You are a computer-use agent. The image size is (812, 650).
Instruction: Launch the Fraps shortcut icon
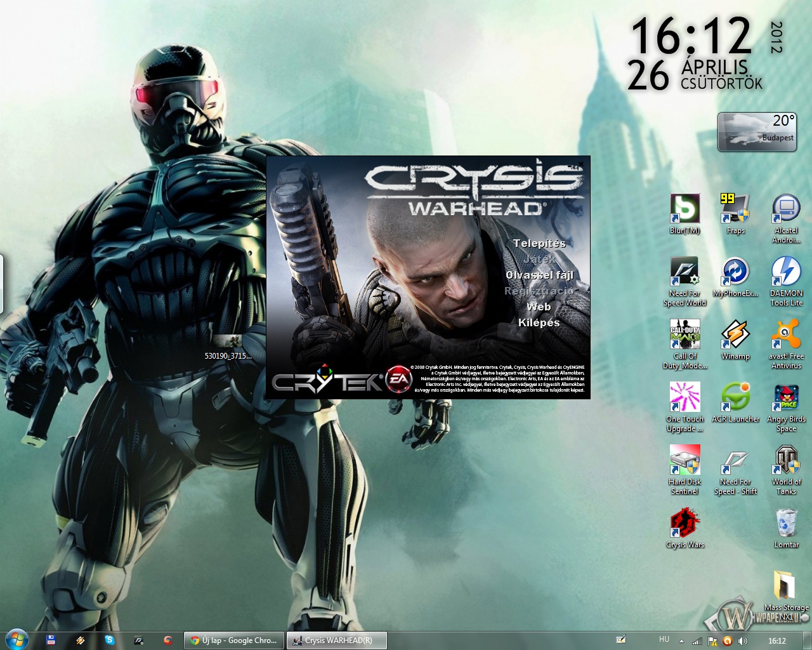click(735, 214)
